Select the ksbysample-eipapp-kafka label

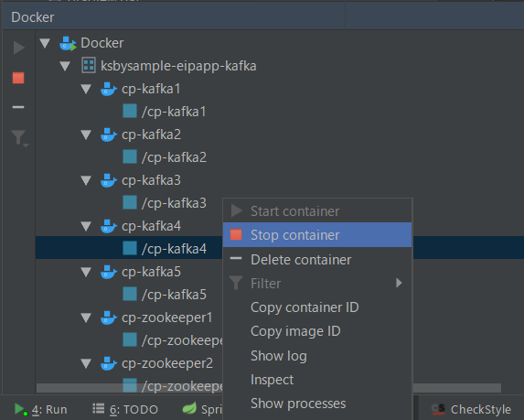(x=178, y=66)
